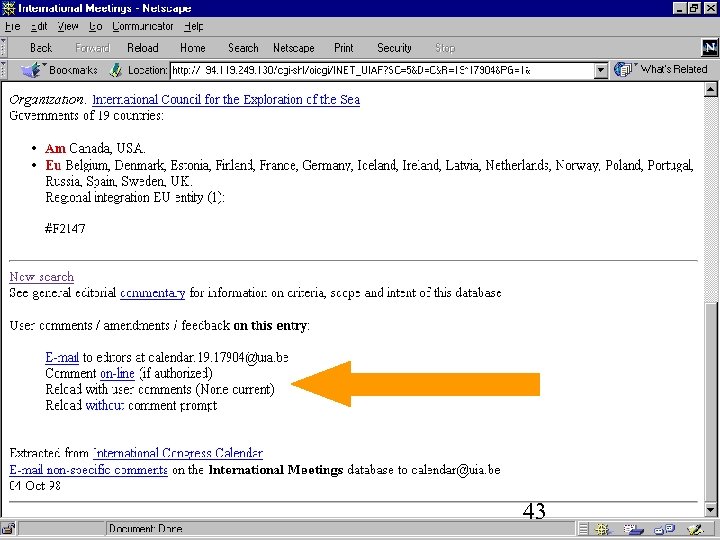
Task: Open the File menu
Action: [x=12, y=27]
